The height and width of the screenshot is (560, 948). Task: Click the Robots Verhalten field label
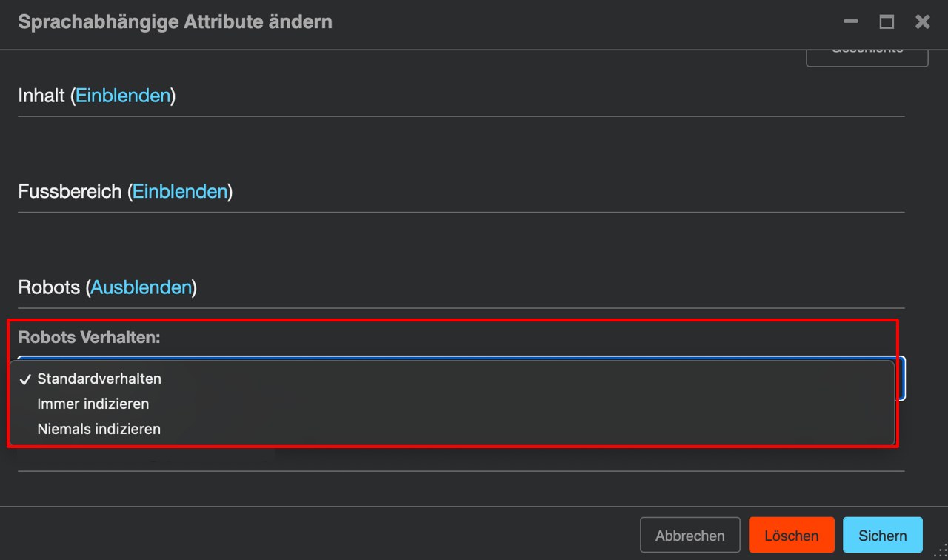coord(89,338)
